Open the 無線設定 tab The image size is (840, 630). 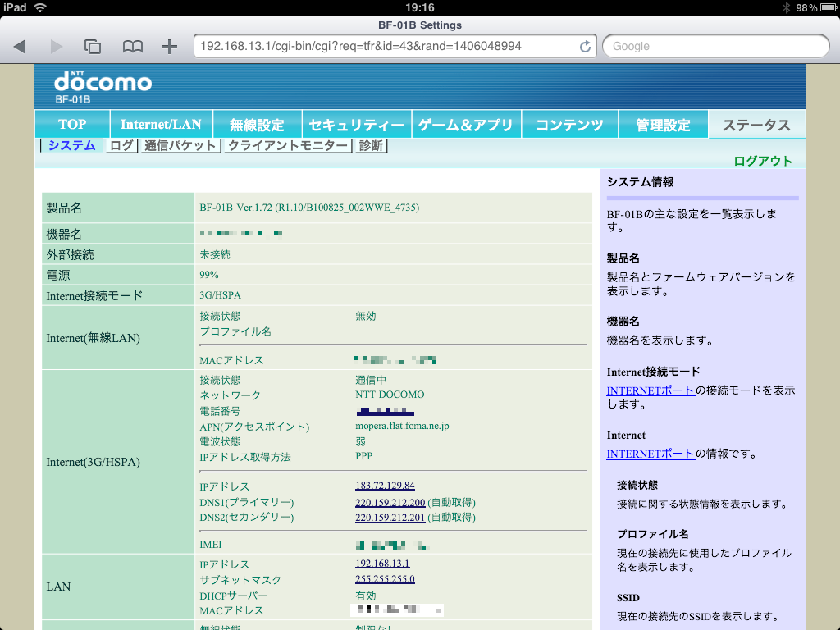click(x=257, y=125)
